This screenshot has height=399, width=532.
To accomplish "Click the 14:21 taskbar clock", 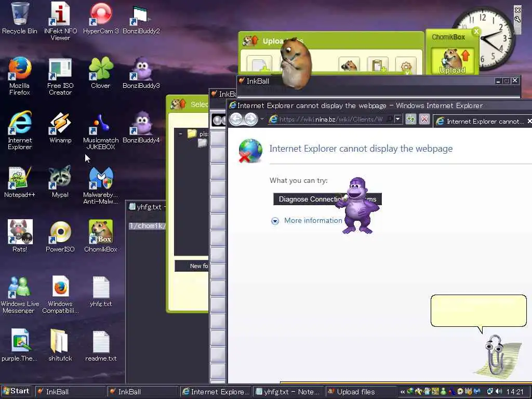I will [x=515, y=392].
